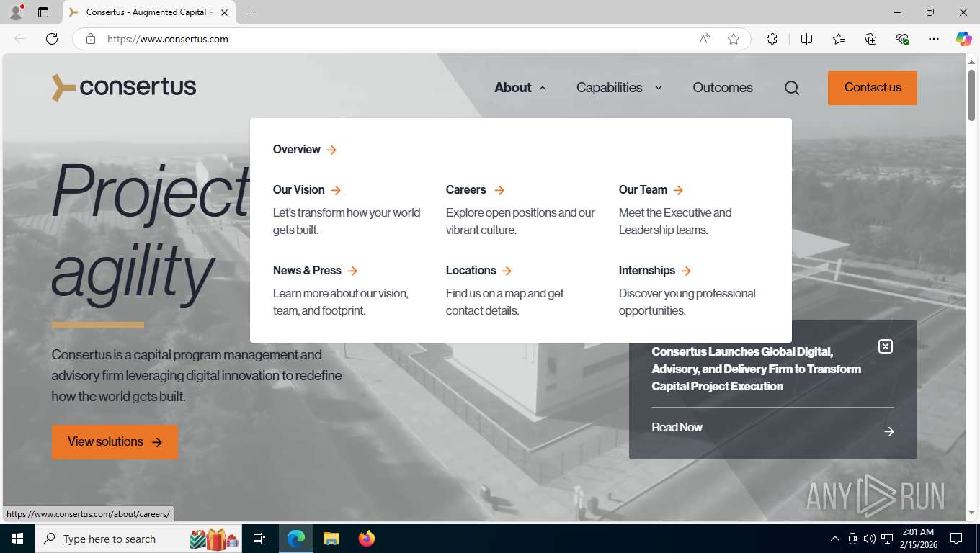980x553 pixels.
Task: Show hidden tray icons chevron
Action: [835, 539]
